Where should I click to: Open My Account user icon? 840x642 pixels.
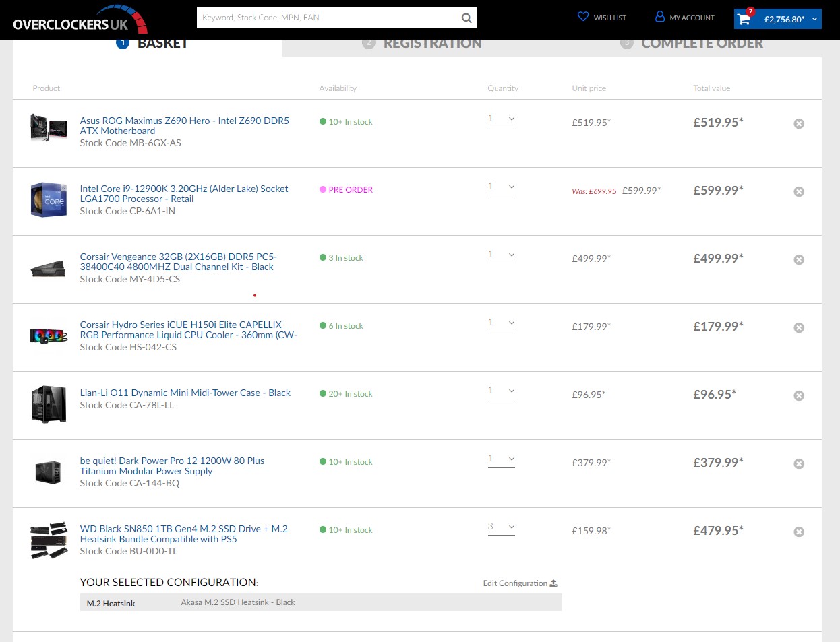[x=660, y=17]
